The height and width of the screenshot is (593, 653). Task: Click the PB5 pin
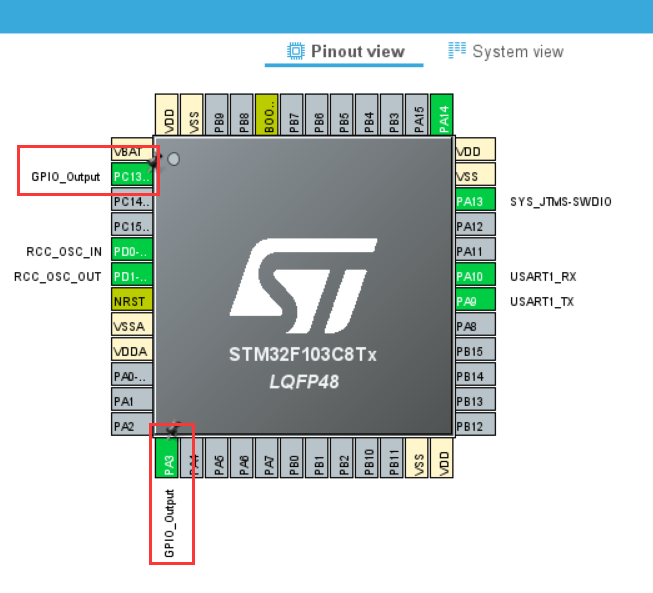pos(342,114)
